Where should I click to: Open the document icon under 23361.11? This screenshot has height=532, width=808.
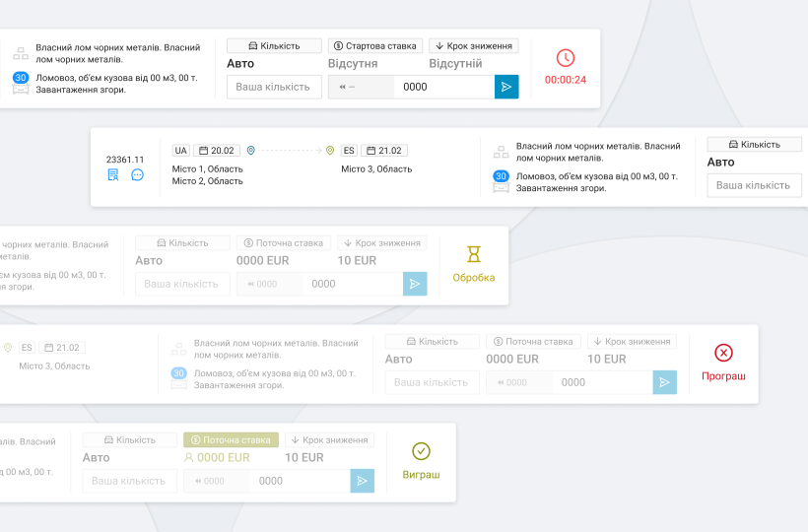113,175
